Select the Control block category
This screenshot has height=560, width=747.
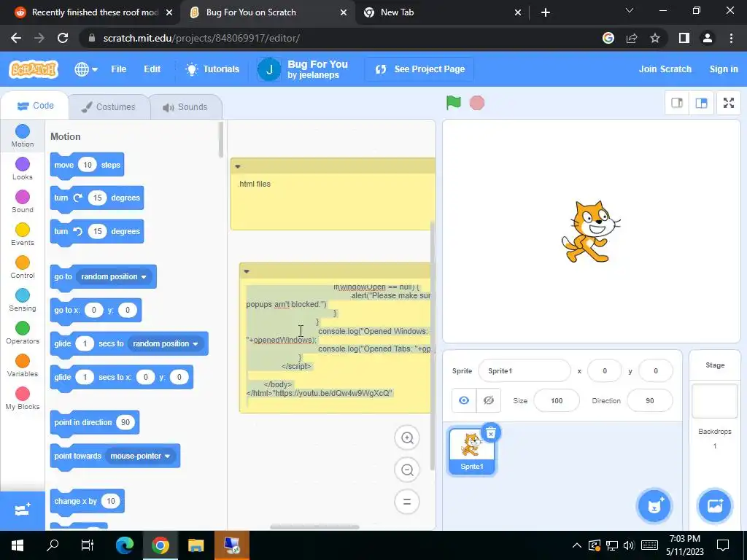click(23, 267)
